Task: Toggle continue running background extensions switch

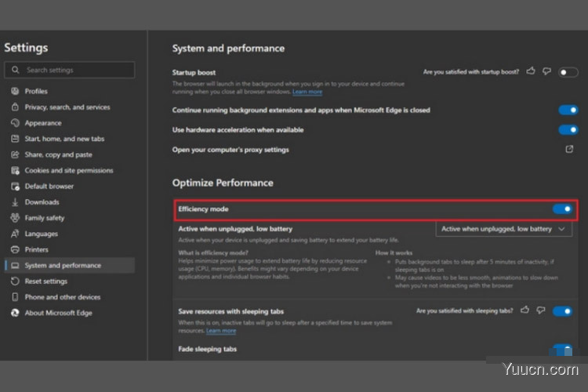Action: 568,110
